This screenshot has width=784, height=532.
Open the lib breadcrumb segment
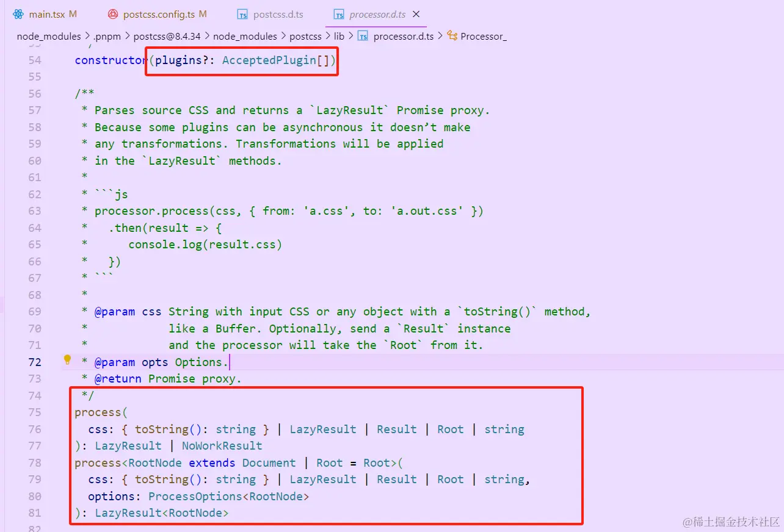339,37
